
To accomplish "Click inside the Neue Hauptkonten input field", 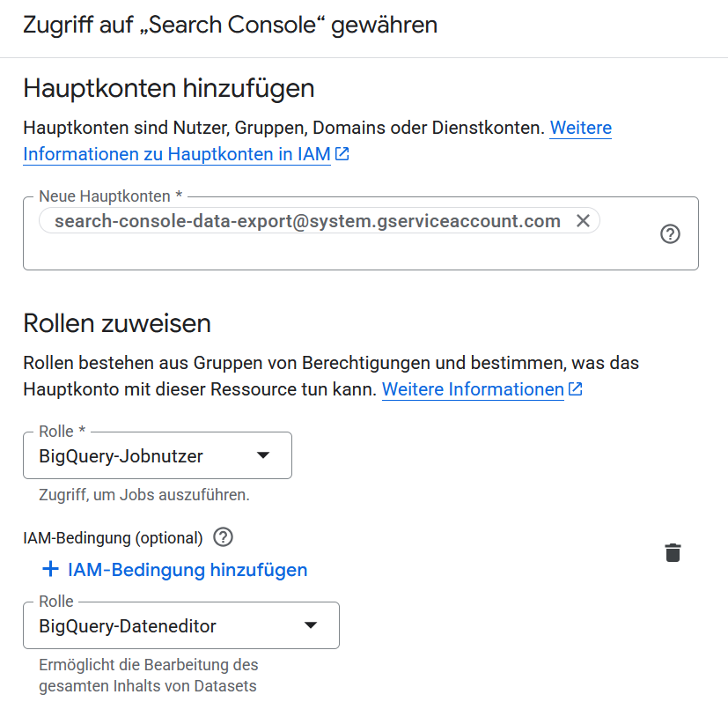I will pos(361,233).
